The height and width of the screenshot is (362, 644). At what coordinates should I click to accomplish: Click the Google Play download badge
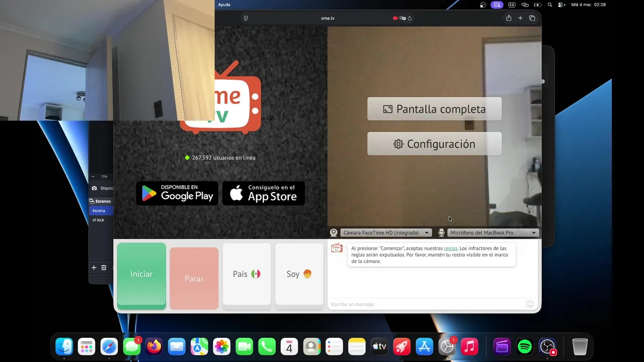point(177,193)
